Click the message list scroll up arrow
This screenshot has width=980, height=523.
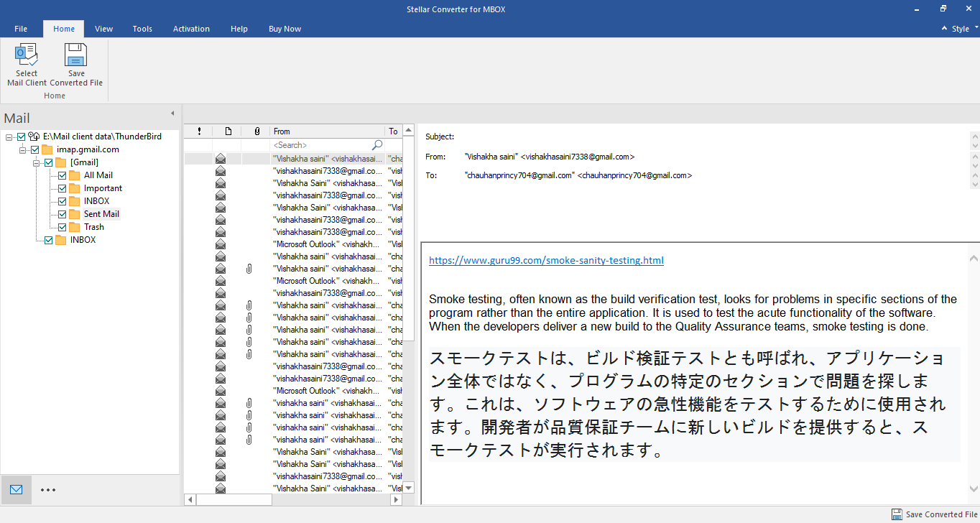pos(409,131)
